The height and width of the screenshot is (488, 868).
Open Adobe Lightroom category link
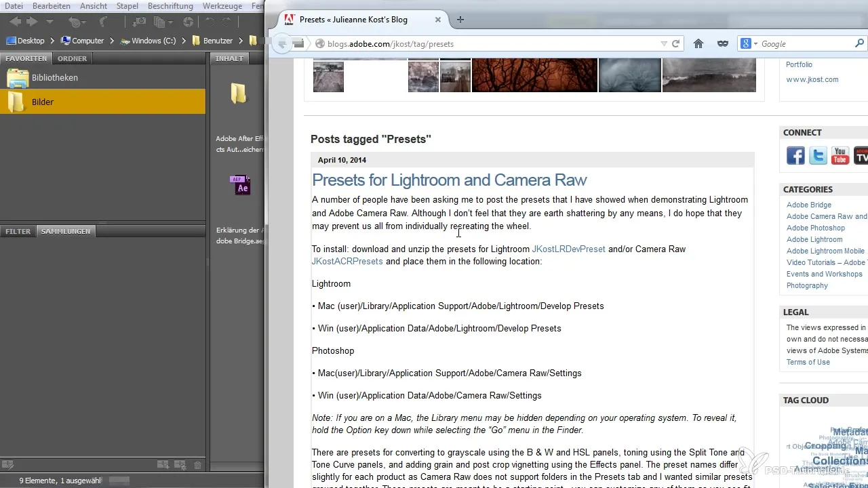(x=814, y=239)
